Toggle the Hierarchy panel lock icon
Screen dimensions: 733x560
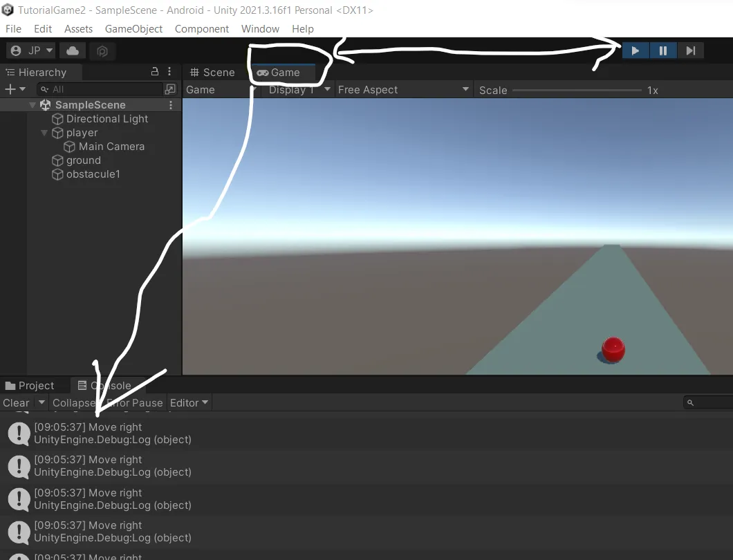155,71
